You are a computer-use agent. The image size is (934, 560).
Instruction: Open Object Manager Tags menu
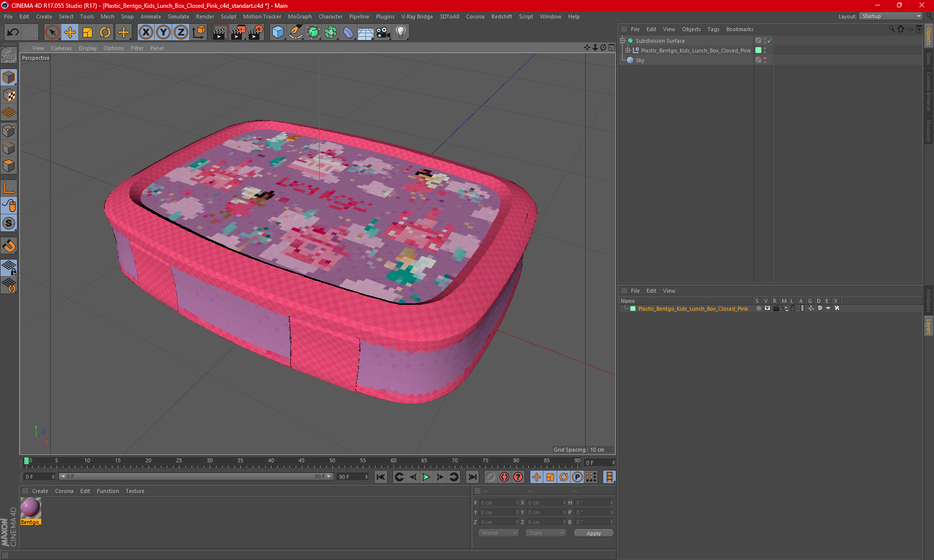coord(713,29)
